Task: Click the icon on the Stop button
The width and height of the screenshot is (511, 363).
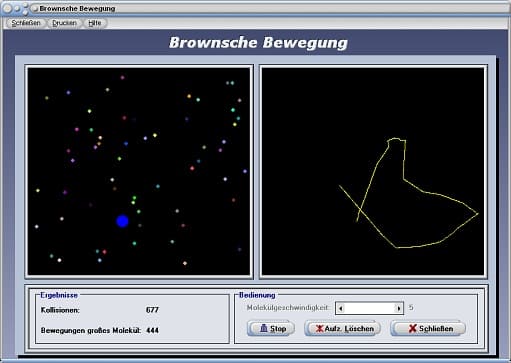Action: pos(264,328)
